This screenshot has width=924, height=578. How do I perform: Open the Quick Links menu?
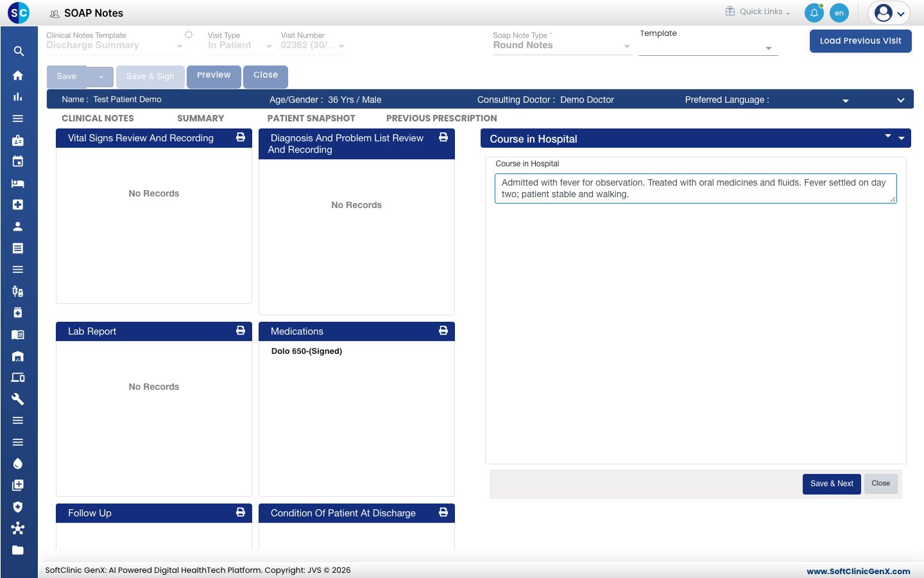pyautogui.click(x=758, y=12)
